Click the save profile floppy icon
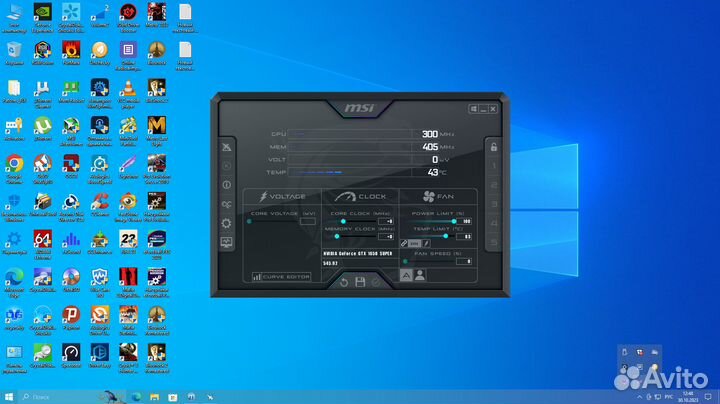 tap(359, 283)
